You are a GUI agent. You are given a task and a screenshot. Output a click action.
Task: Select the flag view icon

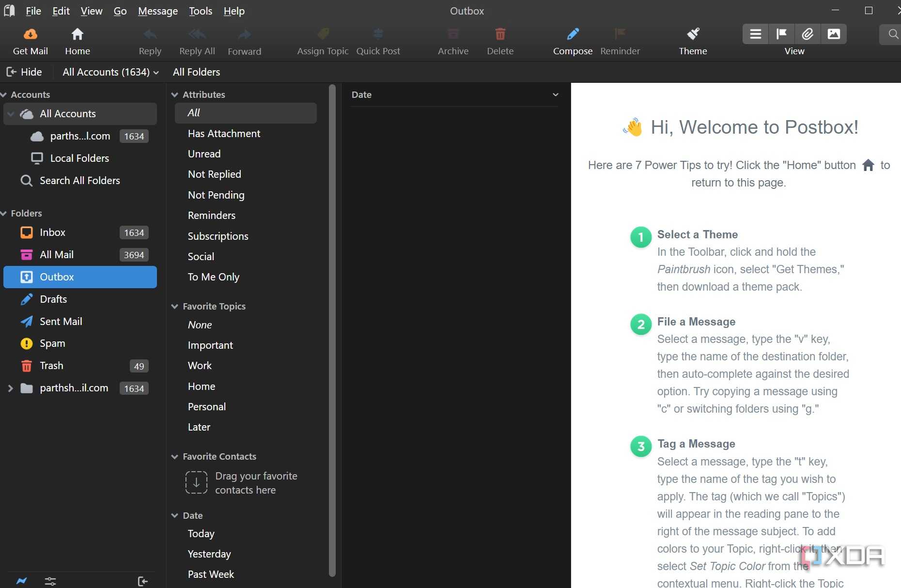pyautogui.click(x=781, y=34)
